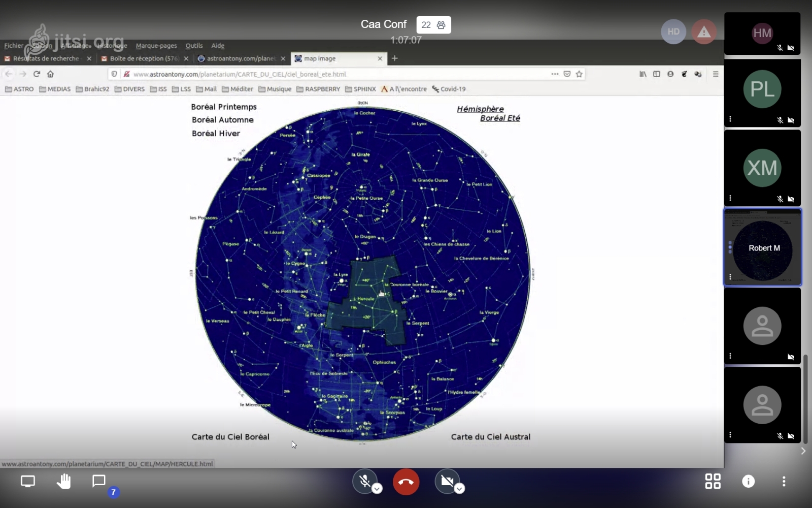Hang up the call with red button
This screenshot has height=508, width=812.
click(x=406, y=482)
